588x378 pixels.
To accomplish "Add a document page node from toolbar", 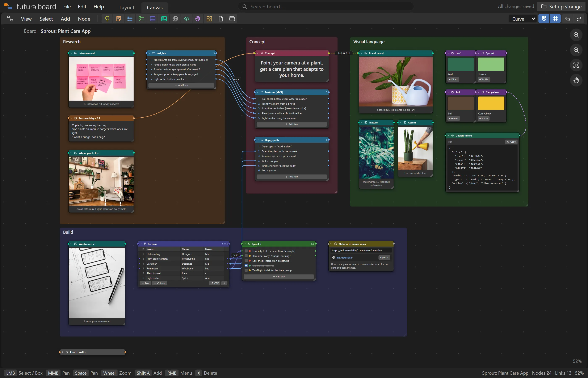I will [221, 19].
